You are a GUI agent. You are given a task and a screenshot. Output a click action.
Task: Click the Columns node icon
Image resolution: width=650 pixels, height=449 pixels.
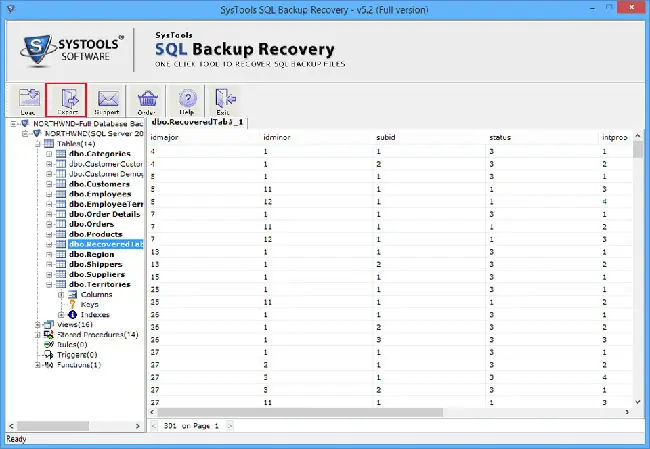coord(73,294)
